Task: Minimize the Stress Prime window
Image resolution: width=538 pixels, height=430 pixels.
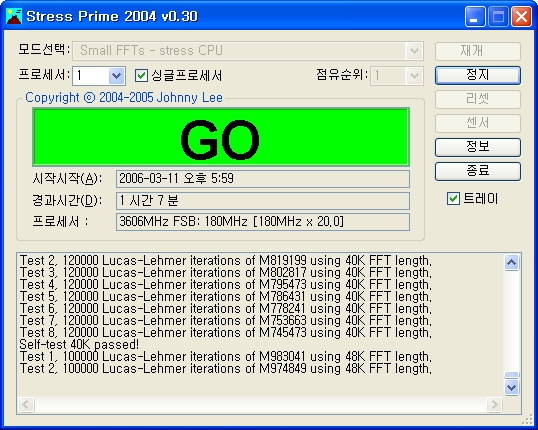Action: click(475, 16)
